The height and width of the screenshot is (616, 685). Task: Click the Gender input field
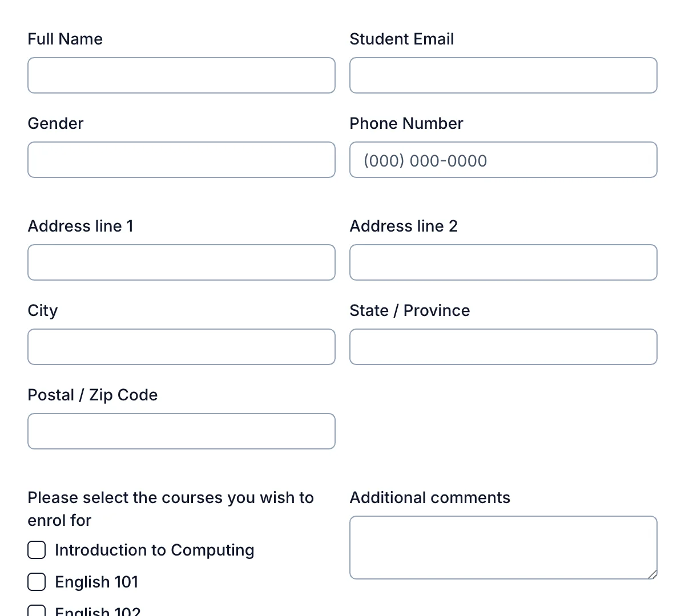point(181,160)
